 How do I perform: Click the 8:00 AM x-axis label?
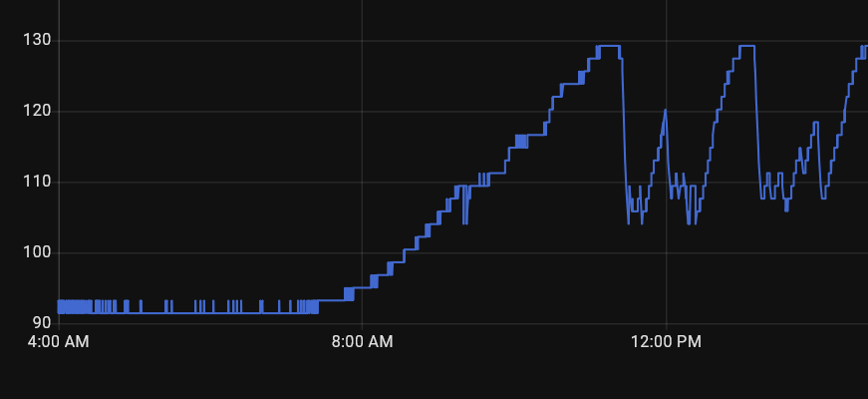(361, 342)
